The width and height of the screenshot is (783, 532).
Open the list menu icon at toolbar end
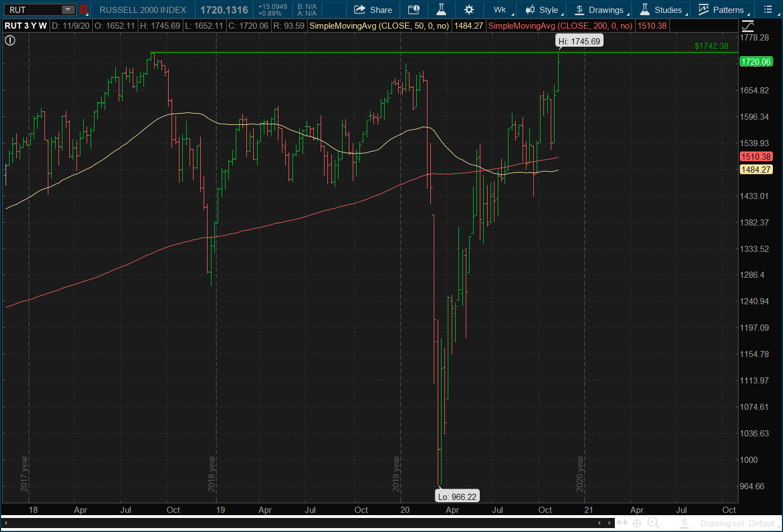[768, 10]
